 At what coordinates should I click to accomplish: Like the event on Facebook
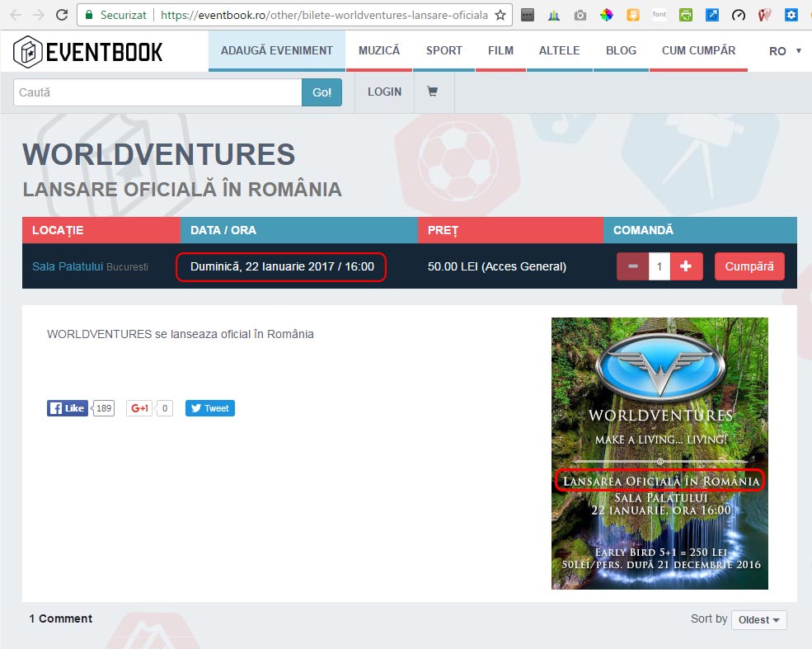coord(68,408)
